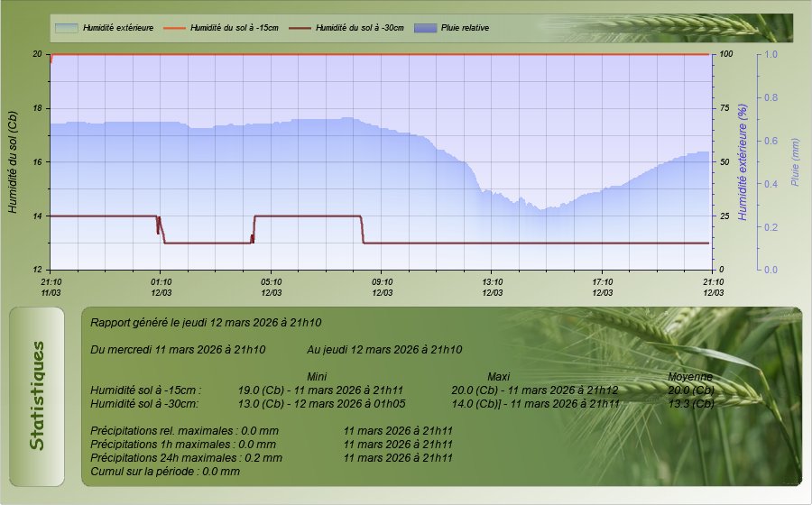Click the Pluie (mm) axis title

(x=795, y=162)
